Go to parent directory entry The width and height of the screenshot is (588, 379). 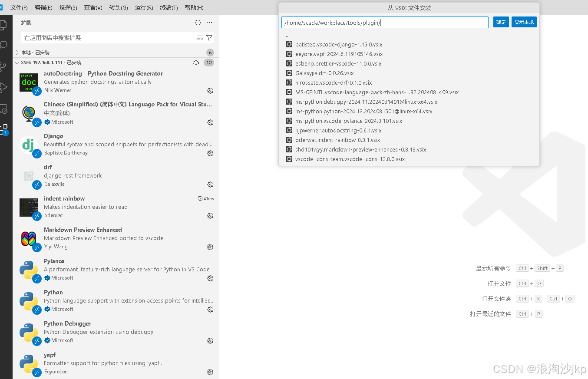pyautogui.click(x=409, y=35)
